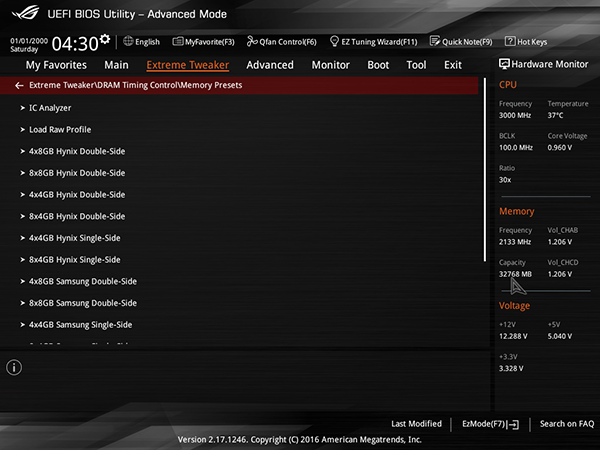Expand IC Analyzer submenu arrow
The height and width of the screenshot is (450, 600).
pos(23,108)
